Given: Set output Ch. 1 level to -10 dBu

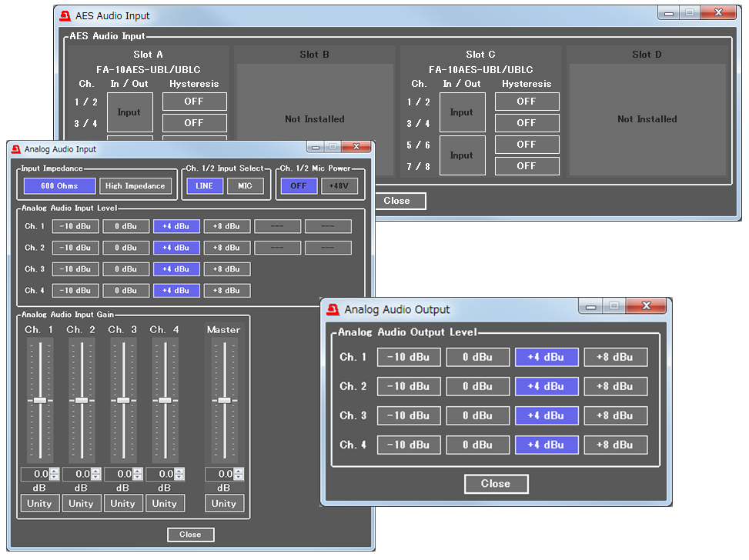Looking at the screenshot, I should click(x=409, y=357).
